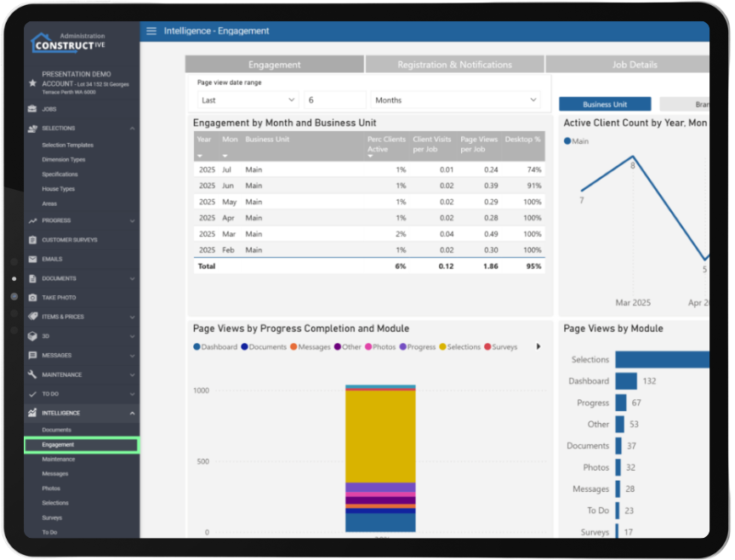
Task: Click the Take Photo camera icon
Action: 32,297
